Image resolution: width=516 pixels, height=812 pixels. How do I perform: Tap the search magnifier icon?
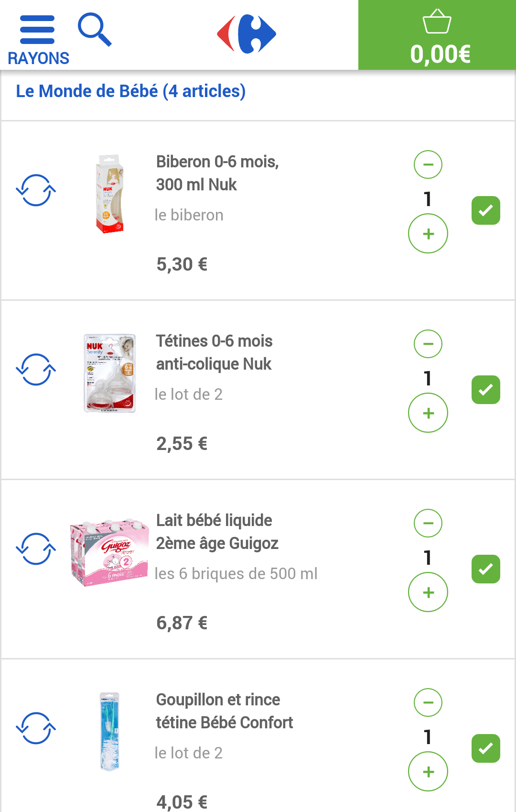(95, 30)
